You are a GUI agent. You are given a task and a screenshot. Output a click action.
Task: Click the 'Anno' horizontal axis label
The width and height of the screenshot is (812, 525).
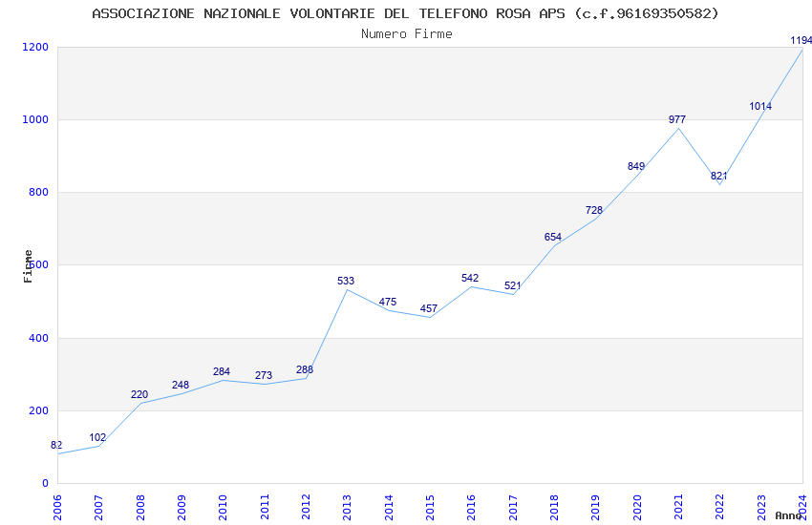coord(788,515)
